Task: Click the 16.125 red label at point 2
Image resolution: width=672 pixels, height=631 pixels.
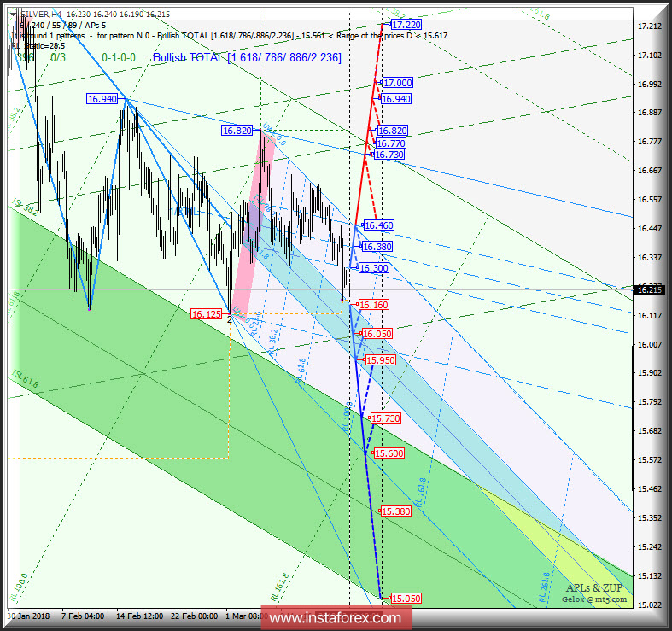Action: point(207,314)
